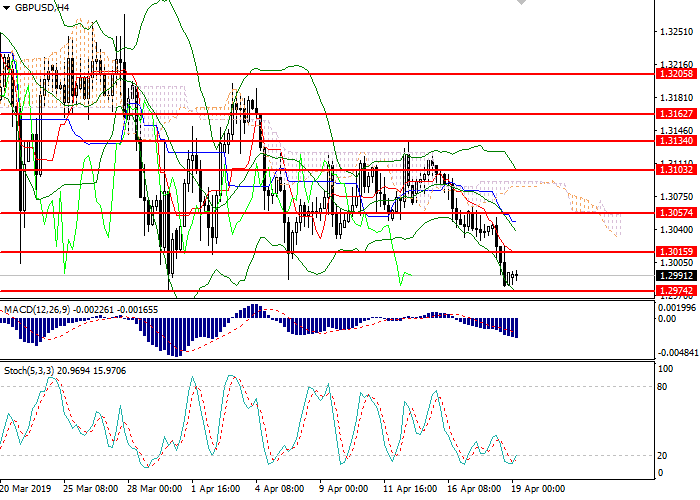Click the red 1.31032 price level tag
700x500 pixels.
[x=676, y=170]
